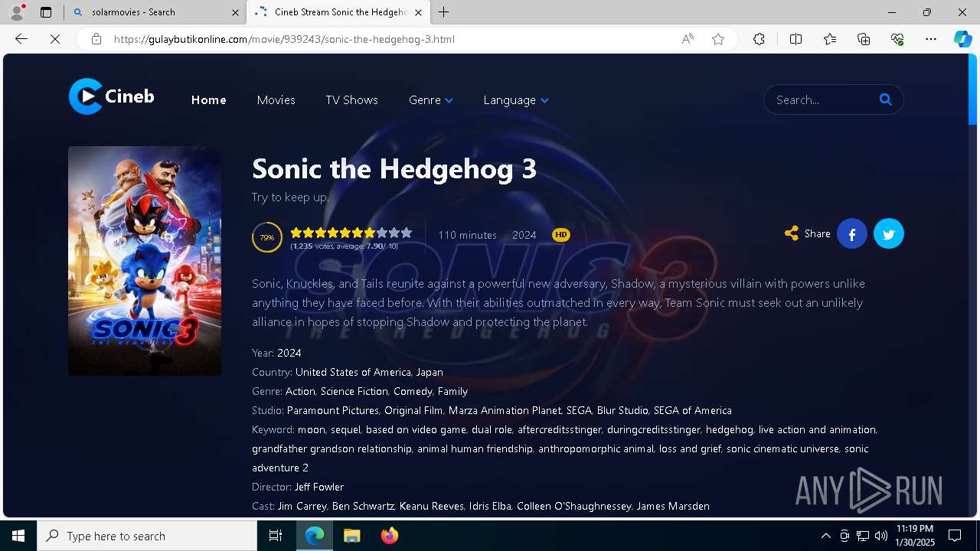This screenshot has width=980, height=551.
Task: Open File Explorer from the taskbar
Action: [x=351, y=536]
